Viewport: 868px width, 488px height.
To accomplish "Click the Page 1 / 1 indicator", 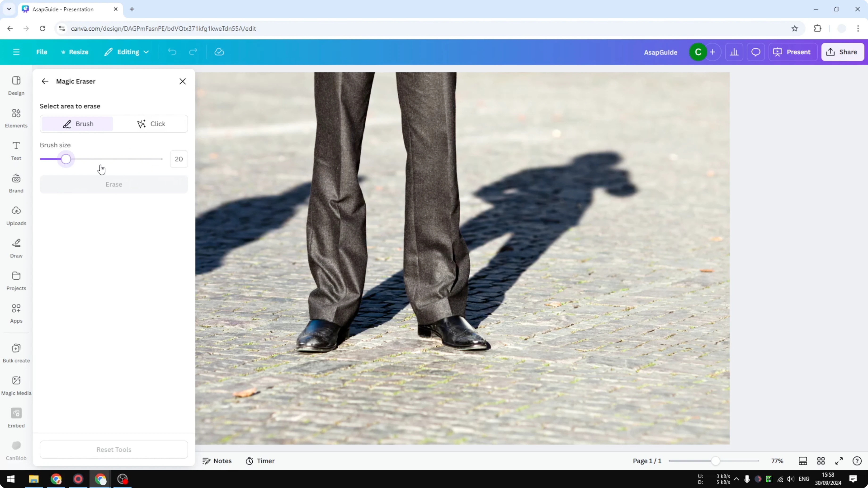I will point(647,461).
